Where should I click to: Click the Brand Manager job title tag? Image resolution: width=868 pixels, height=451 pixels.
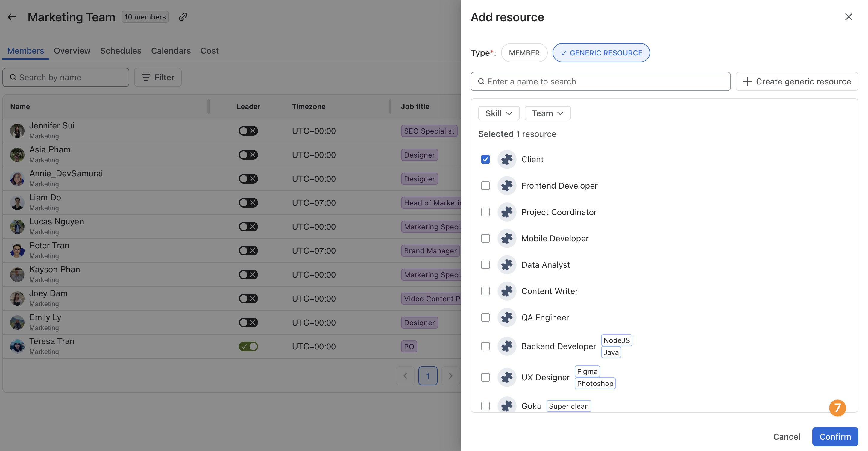point(430,250)
